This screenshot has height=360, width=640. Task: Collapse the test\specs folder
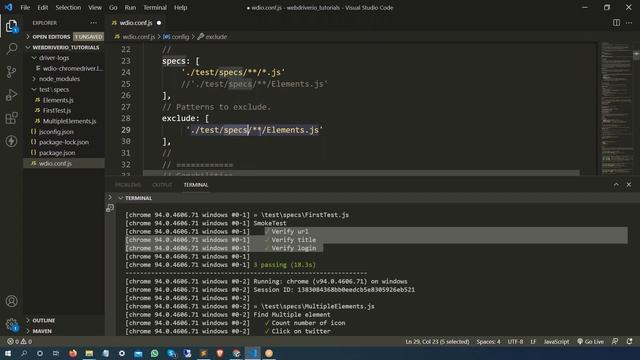[64, 89]
